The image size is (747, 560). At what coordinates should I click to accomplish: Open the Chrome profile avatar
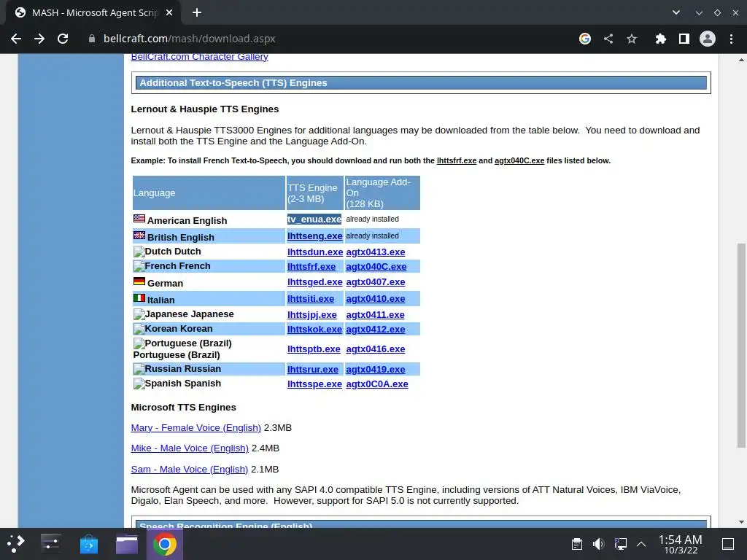pos(708,39)
